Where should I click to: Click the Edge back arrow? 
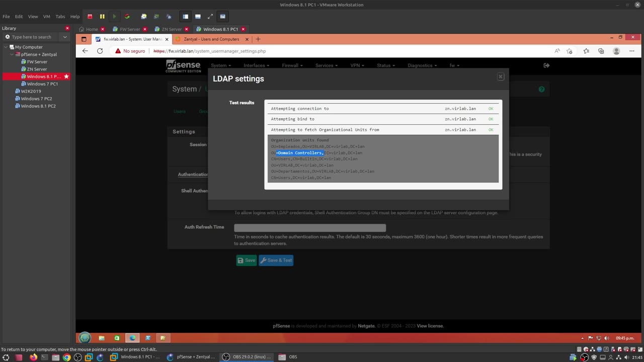point(85,51)
